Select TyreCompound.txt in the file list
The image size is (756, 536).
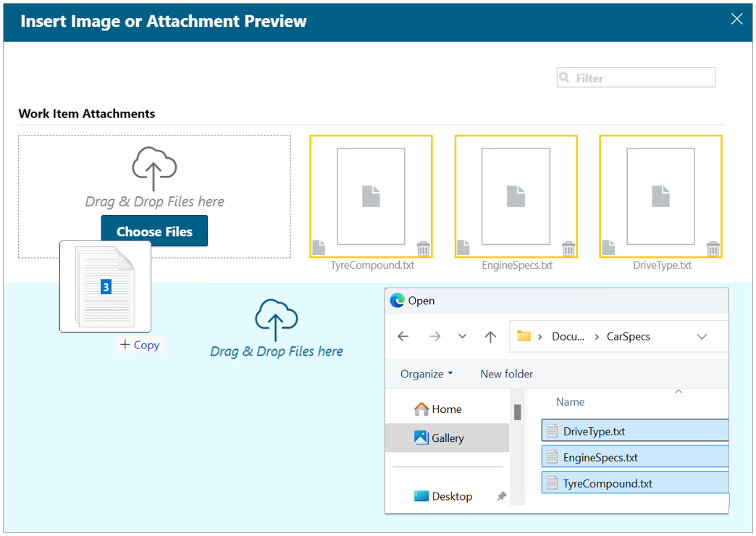[635, 483]
